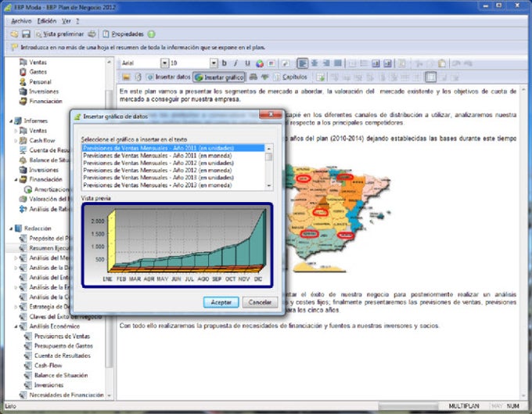This screenshot has height=414, width=532.
Task: Open the ? help menu
Action: (x=77, y=21)
